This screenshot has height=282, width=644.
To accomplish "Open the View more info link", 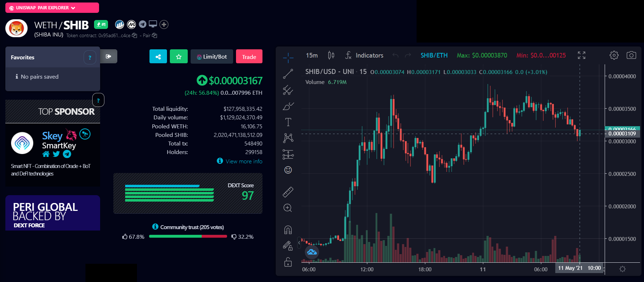I will pos(244,162).
